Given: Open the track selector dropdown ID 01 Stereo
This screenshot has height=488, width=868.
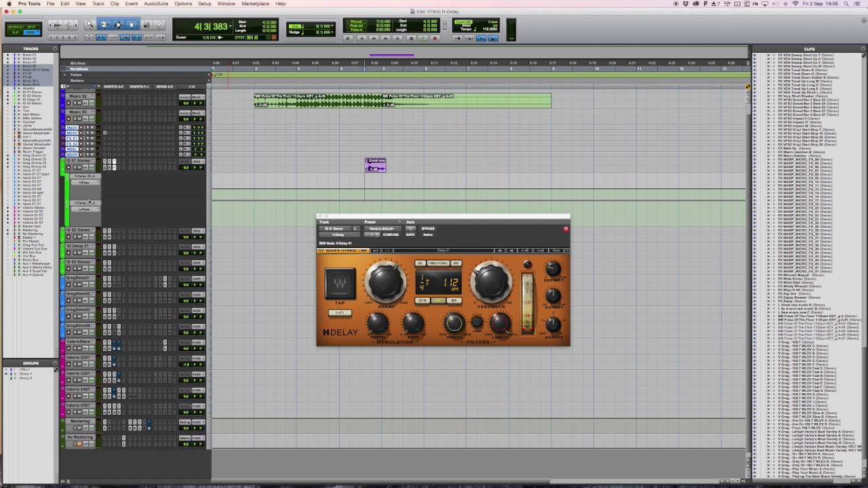Looking at the screenshot, I should click(x=334, y=228).
